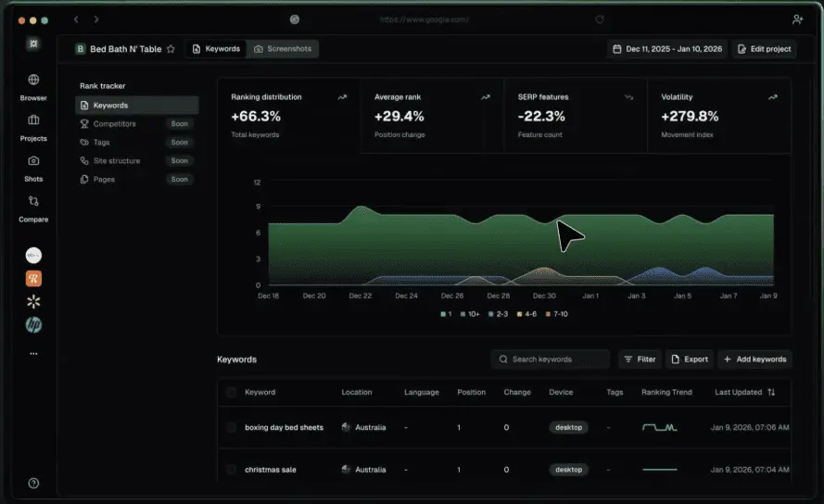Toggle the 7-10 legend series
824x504 pixels.
556,314
